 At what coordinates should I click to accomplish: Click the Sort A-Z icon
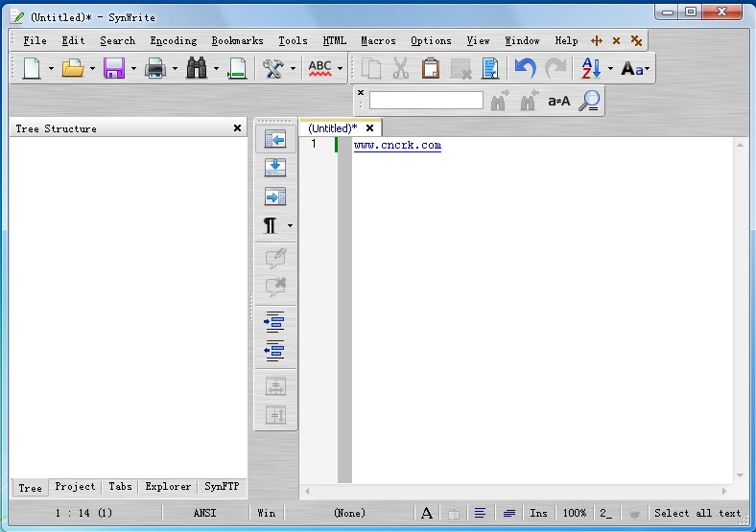591,68
